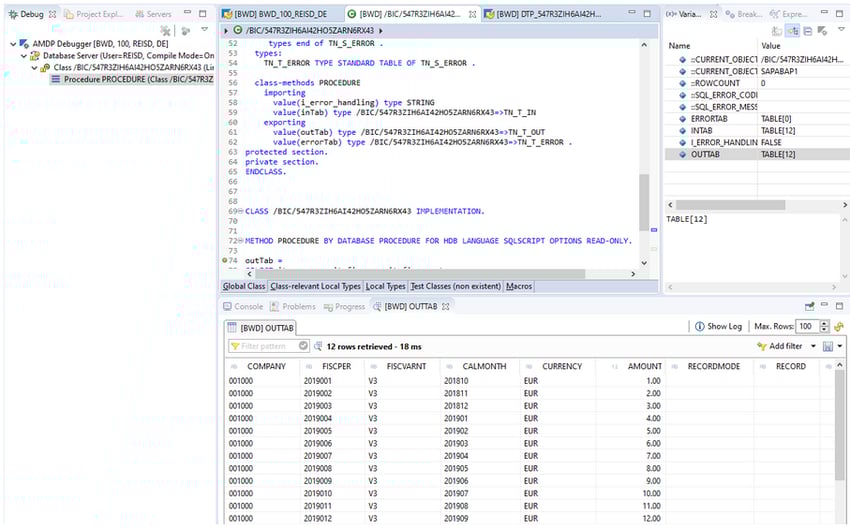Switch to the Servers tab
This screenshot has width=850, height=529.
(153, 14)
